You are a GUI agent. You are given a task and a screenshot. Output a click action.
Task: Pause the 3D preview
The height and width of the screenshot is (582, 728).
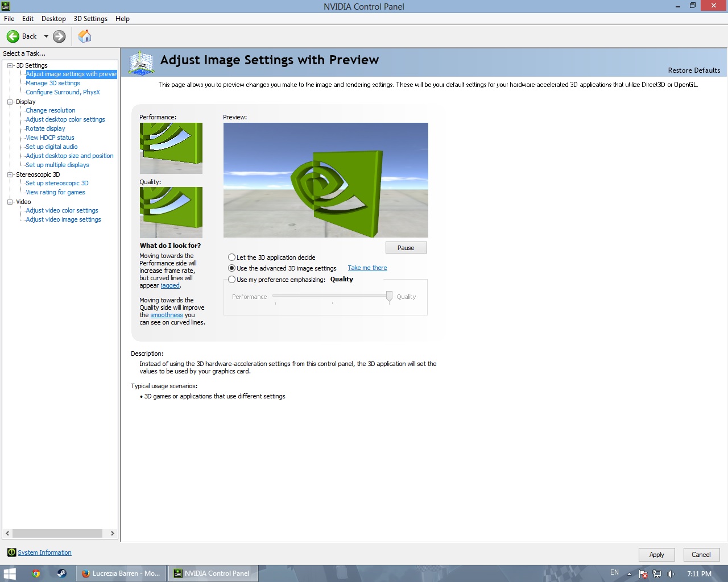coord(406,248)
